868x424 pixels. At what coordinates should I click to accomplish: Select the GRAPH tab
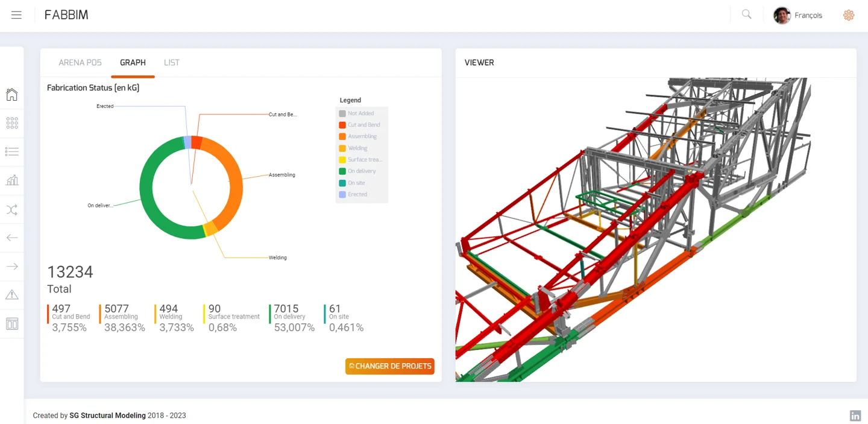(133, 63)
